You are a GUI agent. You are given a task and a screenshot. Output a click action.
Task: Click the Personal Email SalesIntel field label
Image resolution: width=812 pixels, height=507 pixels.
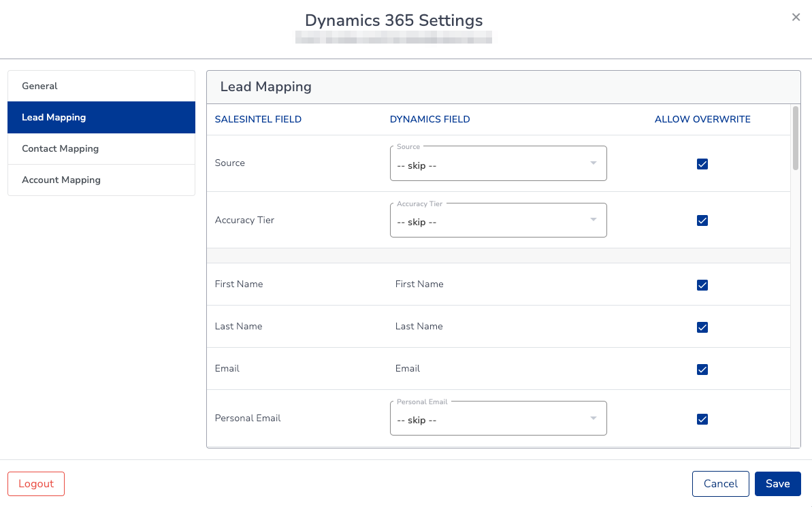tap(248, 418)
